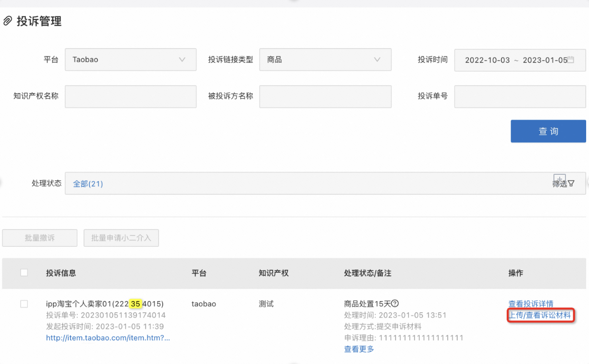
Task: Click the 投诉信息 column header
Action: [61, 273]
